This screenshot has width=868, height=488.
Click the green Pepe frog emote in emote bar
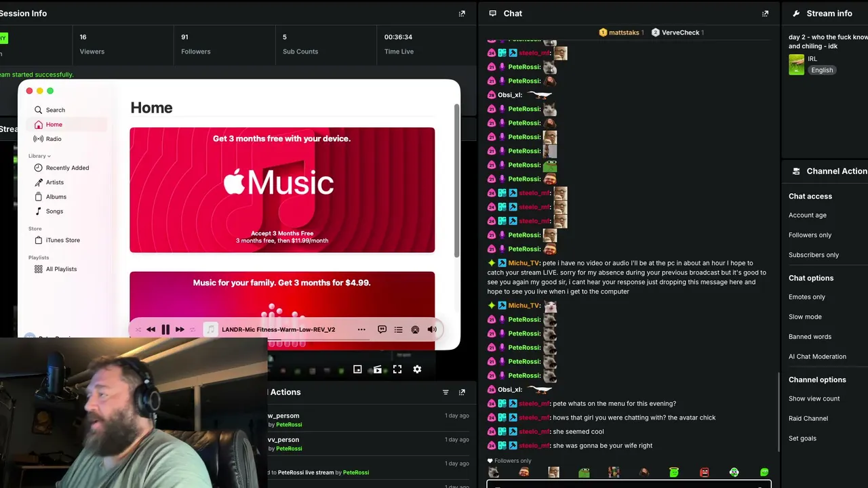(584, 472)
